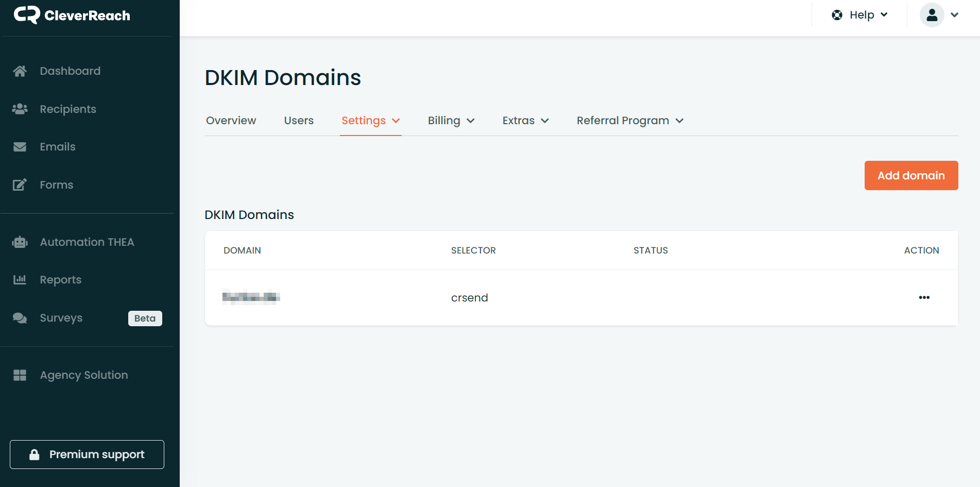Open the Help dropdown menu
This screenshot has width=980, height=487.
tap(859, 15)
